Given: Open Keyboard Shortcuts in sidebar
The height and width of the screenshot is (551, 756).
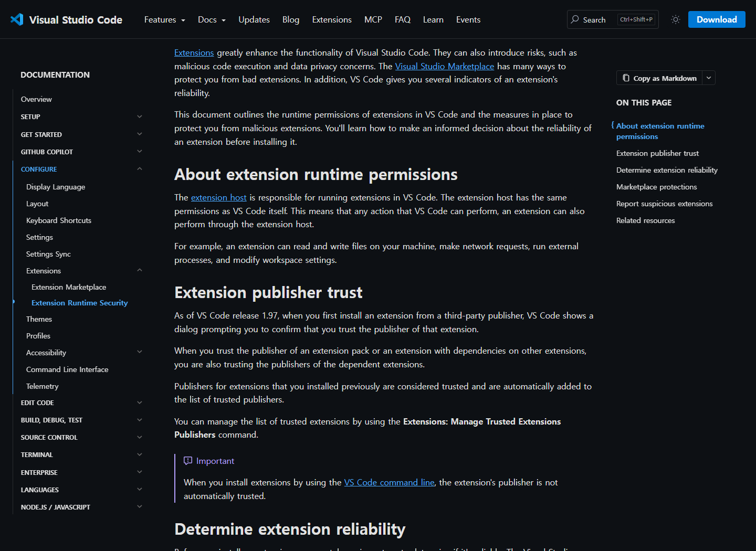Looking at the screenshot, I should [59, 220].
